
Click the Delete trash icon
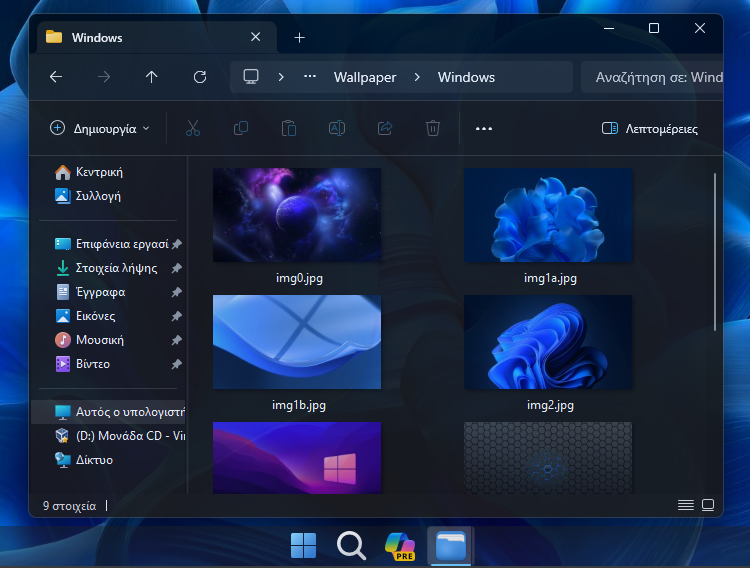coord(433,128)
